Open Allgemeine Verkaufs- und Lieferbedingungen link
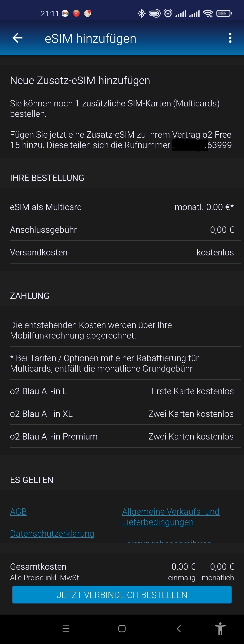Viewport: 244px width, 644px height. point(171,517)
